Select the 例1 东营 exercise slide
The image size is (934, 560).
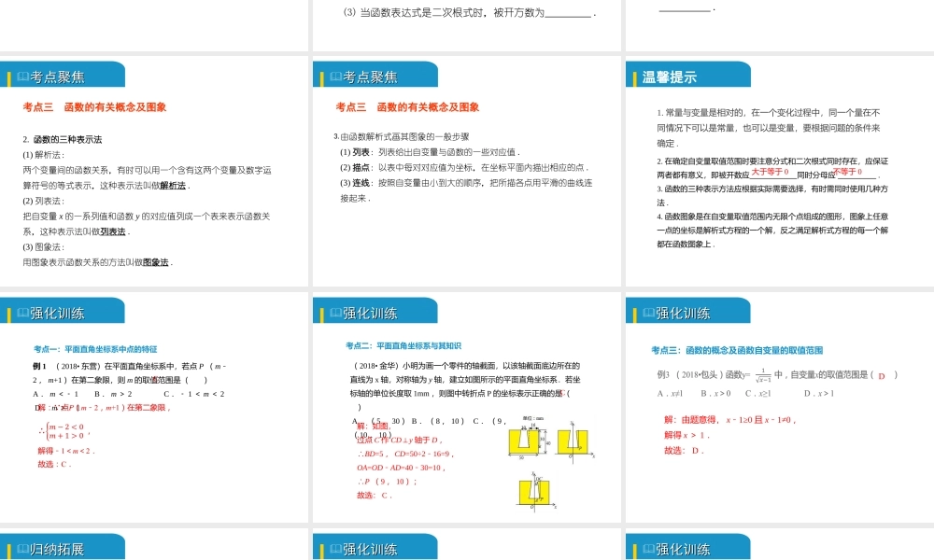pyautogui.click(x=154, y=408)
